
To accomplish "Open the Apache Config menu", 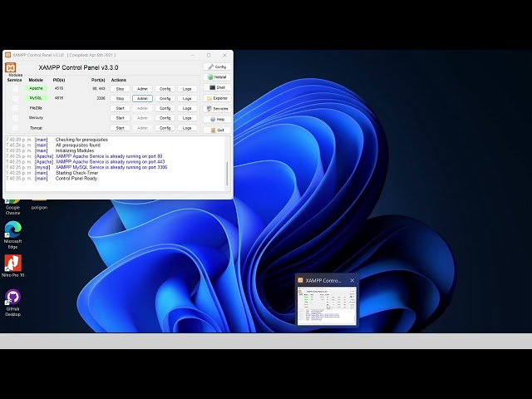I will click(x=165, y=89).
